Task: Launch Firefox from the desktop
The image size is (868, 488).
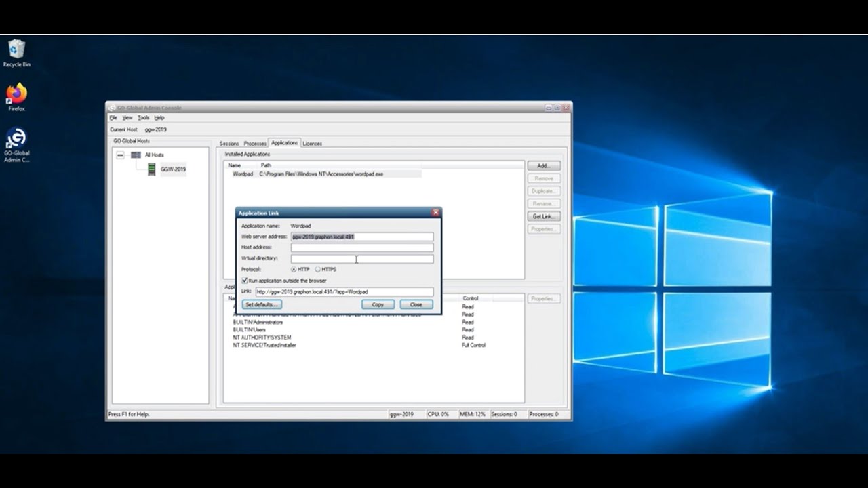Action: (16, 97)
